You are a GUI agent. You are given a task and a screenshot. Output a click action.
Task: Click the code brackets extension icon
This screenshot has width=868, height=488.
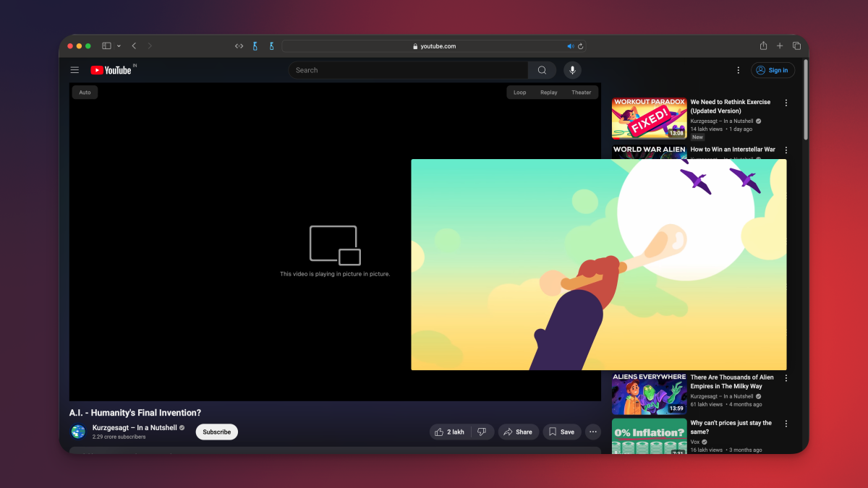coord(239,46)
